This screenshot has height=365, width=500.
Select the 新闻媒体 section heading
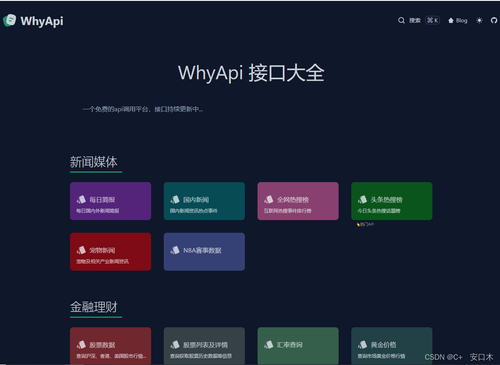click(94, 162)
